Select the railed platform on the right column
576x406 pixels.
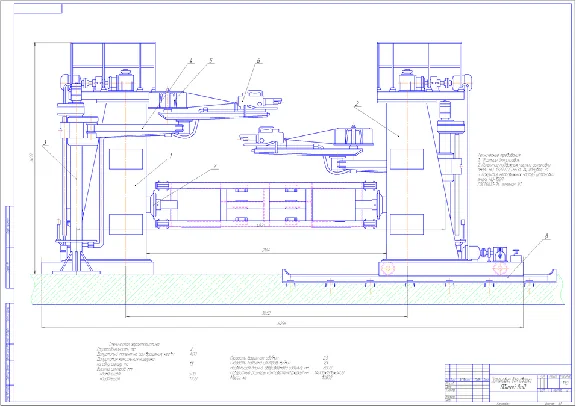coord(420,67)
